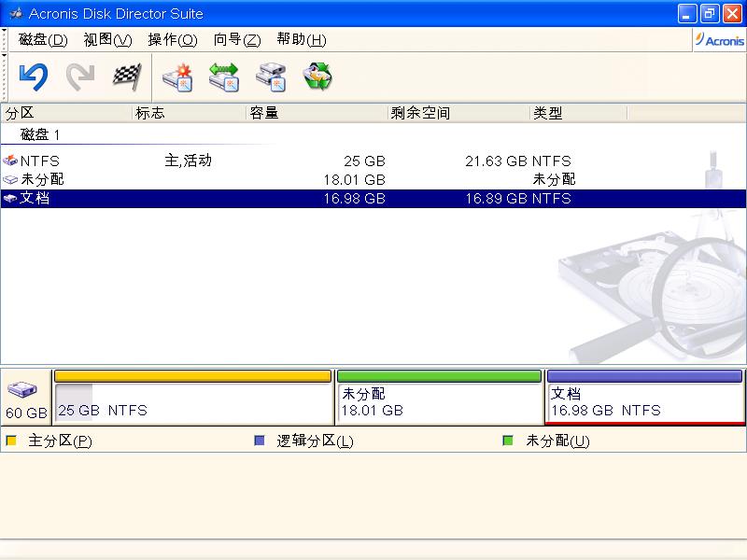Screen dimensions: 747x560
Task: Restore down the Acronis window
Action: pyautogui.click(x=710, y=13)
